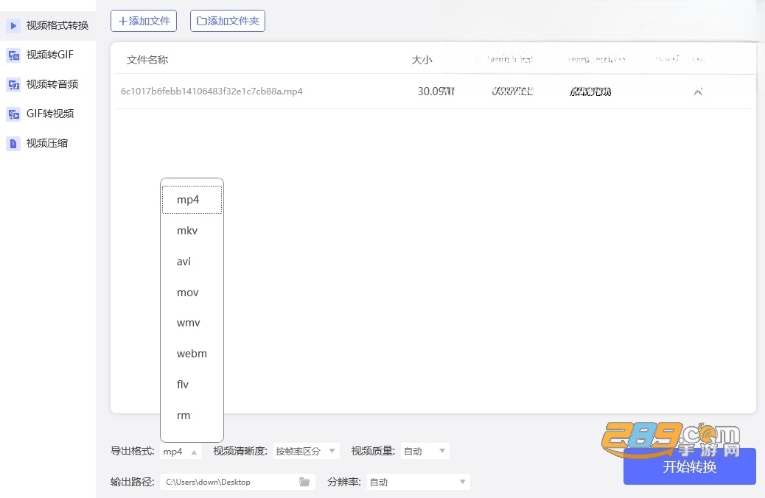Open the 视频清晰度 dropdown
The image size is (765, 498).
coord(306,451)
